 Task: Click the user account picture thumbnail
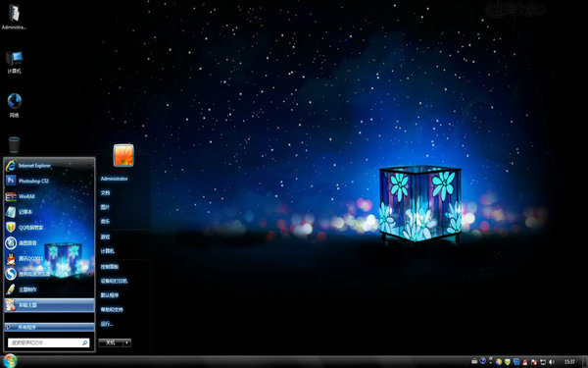click(123, 155)
